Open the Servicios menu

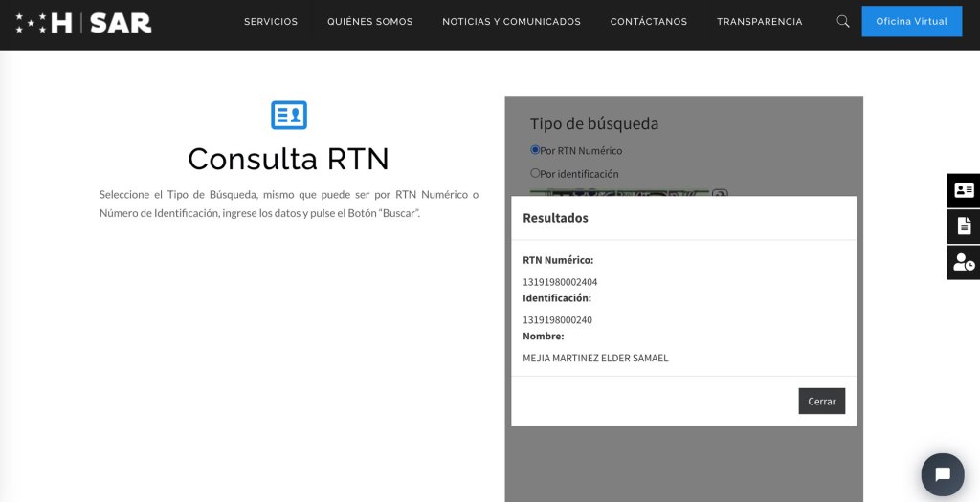[x=271, y=22]
